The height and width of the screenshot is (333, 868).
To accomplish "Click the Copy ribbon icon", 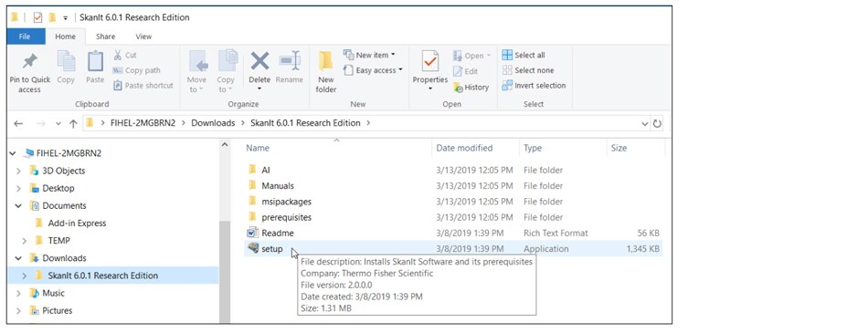I will [x=66, y=61].
